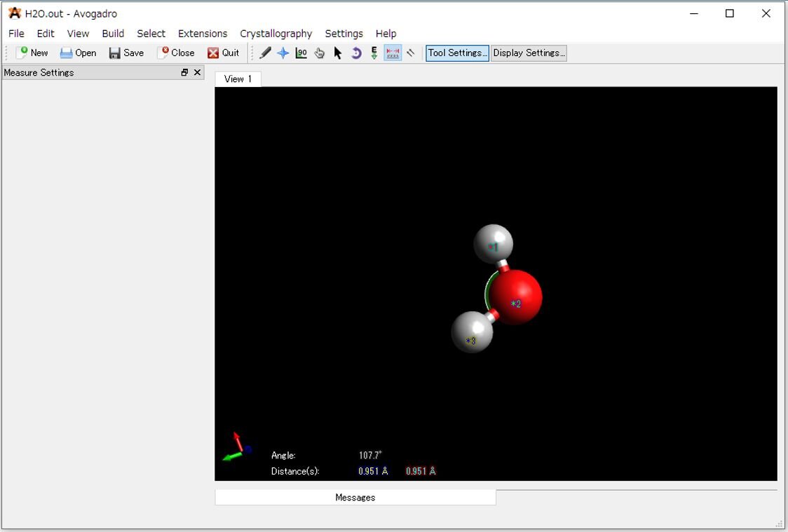Choose the Measure tool with 90-degree protractor icon
788x532 pixels.
click(301, 53)
